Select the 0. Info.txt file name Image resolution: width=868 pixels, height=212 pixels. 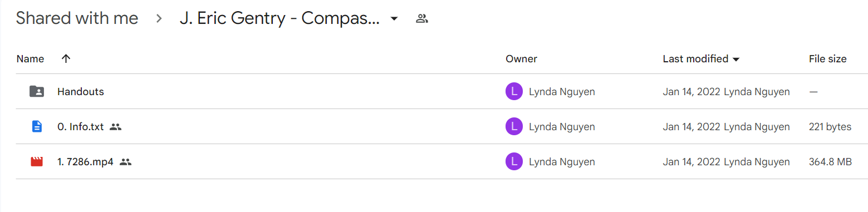[x=80, y=127]
